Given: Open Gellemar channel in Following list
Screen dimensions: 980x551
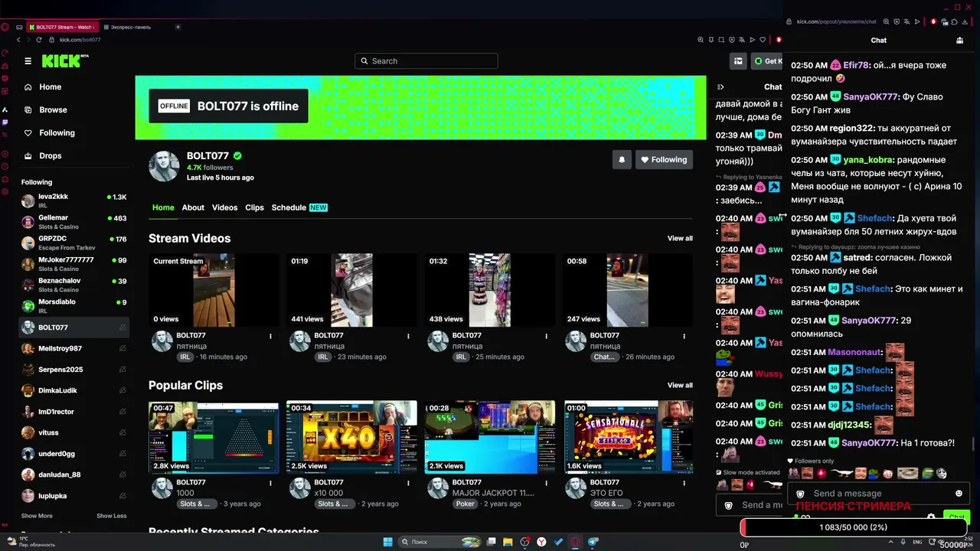Looking at the screenshot, I should (x=74, y=222).
